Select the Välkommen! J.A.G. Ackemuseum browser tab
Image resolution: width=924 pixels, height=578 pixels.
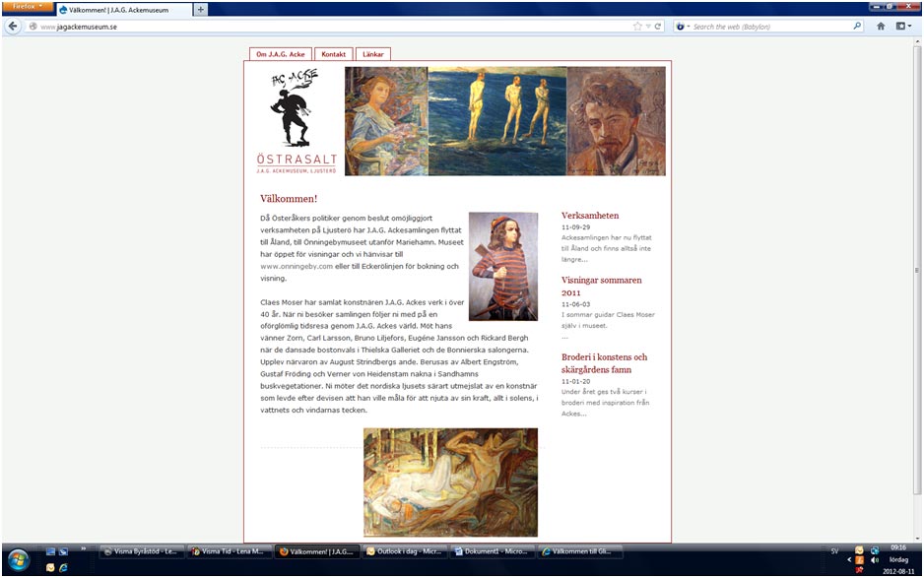coord(124,10)
